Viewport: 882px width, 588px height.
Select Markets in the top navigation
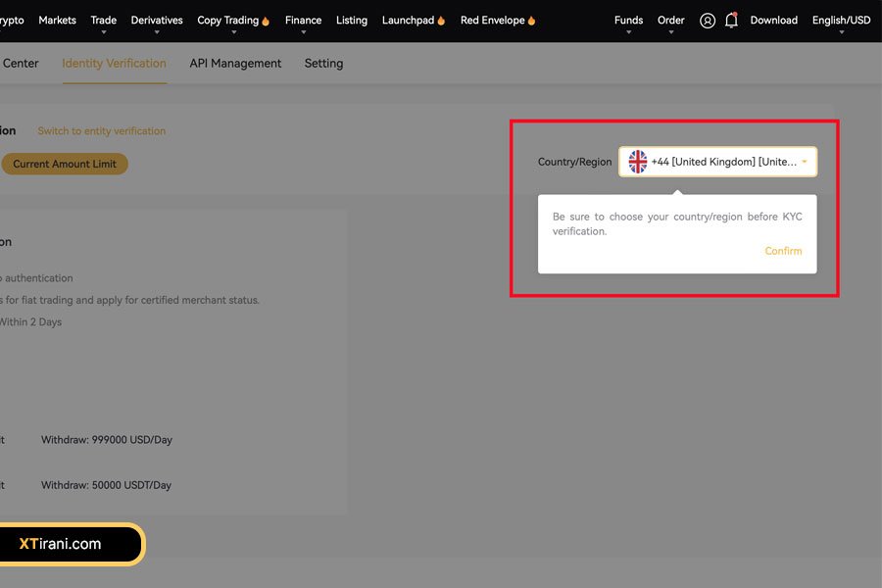click(57, 21)
